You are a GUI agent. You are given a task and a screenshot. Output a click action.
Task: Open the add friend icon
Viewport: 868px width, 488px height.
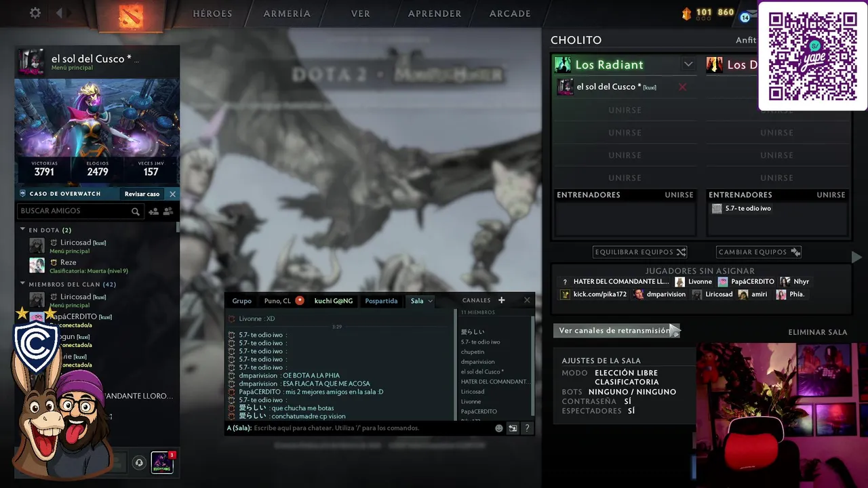pyautogui.click(x=153, y=211)
